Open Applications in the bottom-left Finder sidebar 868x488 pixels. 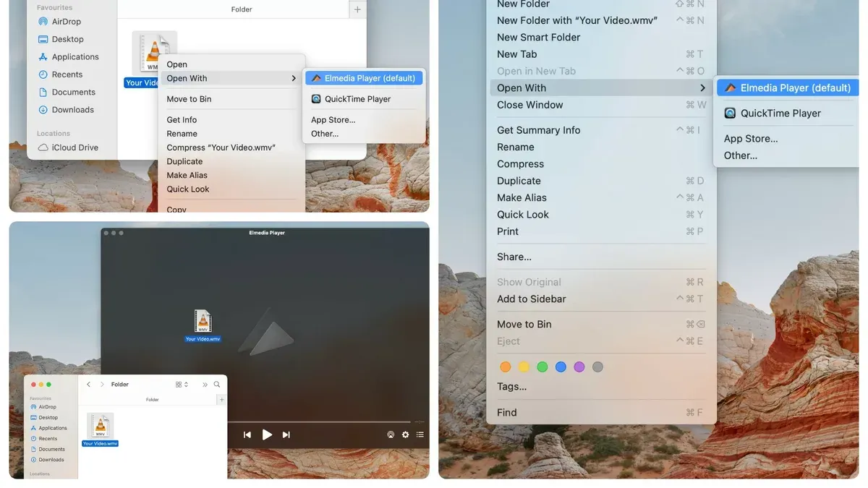point(48,428)
